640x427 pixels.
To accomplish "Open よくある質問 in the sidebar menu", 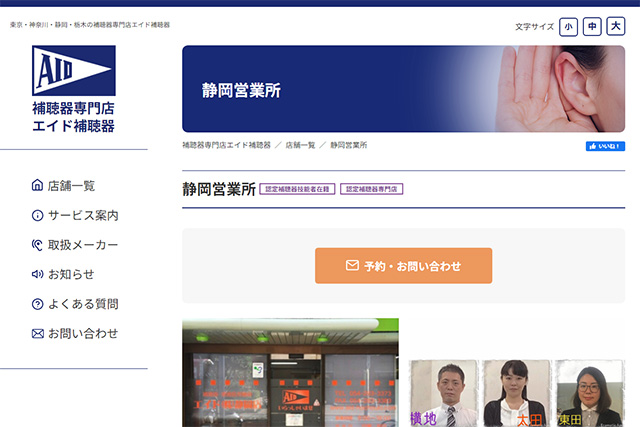I will coord(83,304).
